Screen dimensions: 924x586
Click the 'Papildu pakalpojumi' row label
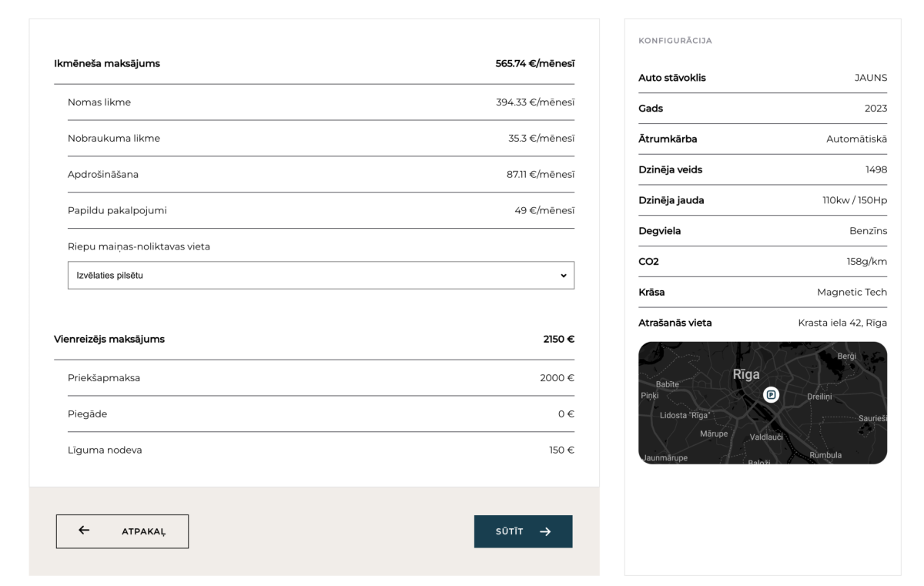pos(117,211)
